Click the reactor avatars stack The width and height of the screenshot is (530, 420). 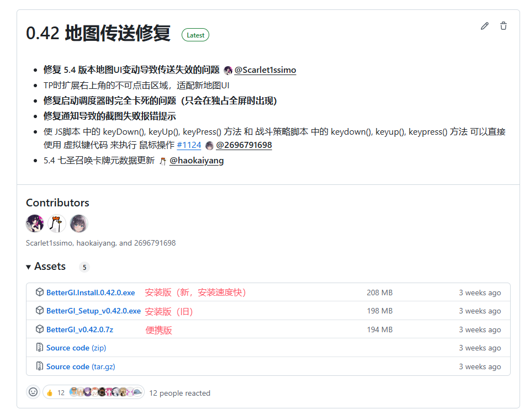tap(105, 392)
